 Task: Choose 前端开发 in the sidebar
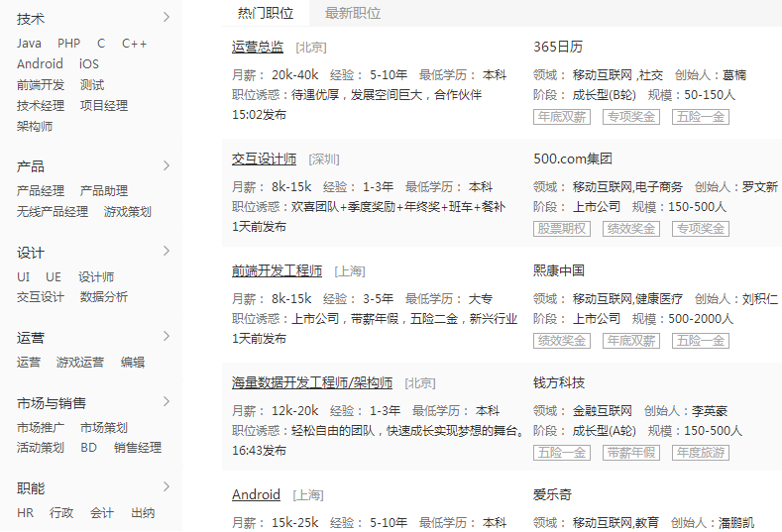tap(41, 85)
